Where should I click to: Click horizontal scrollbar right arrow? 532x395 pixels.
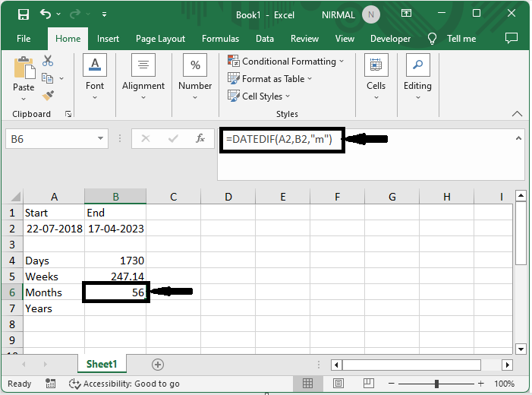[x=507, y=365]
